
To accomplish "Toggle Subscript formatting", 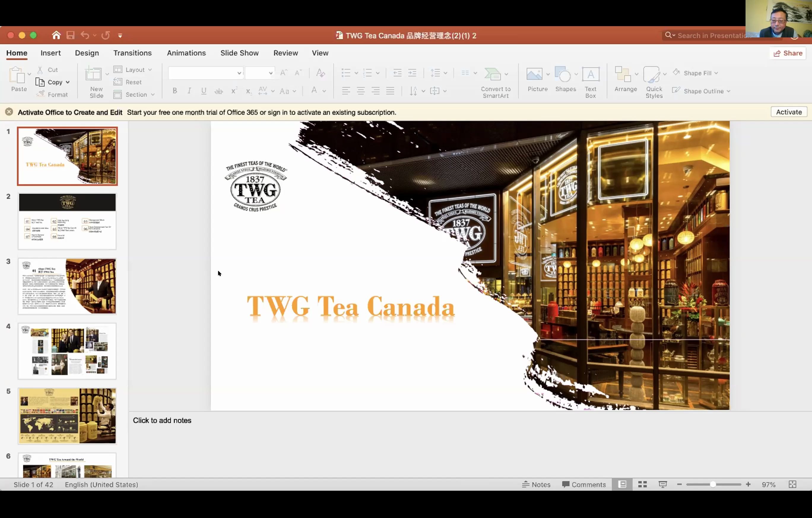I will coord(248,91).
